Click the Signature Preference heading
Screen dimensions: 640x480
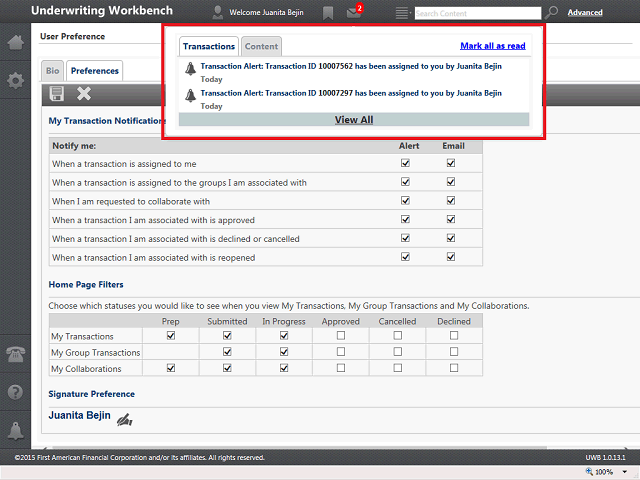point(91,394)
